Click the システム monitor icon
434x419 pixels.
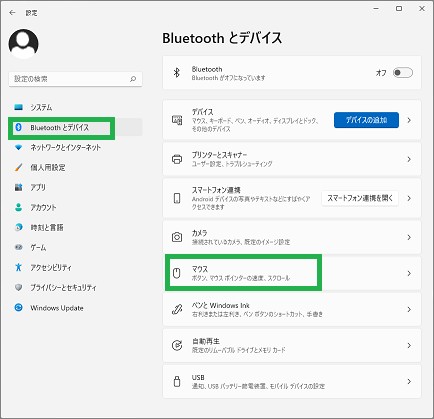pos(19,107)
